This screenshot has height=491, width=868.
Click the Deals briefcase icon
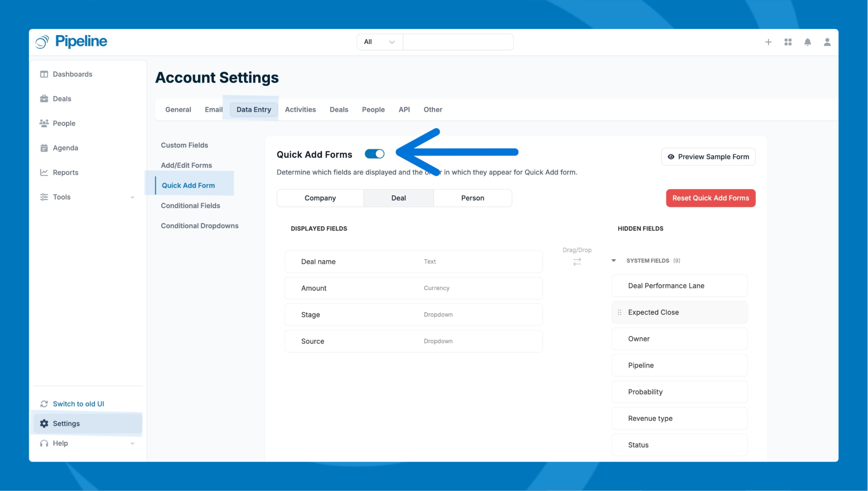click(x=44, y=99)
